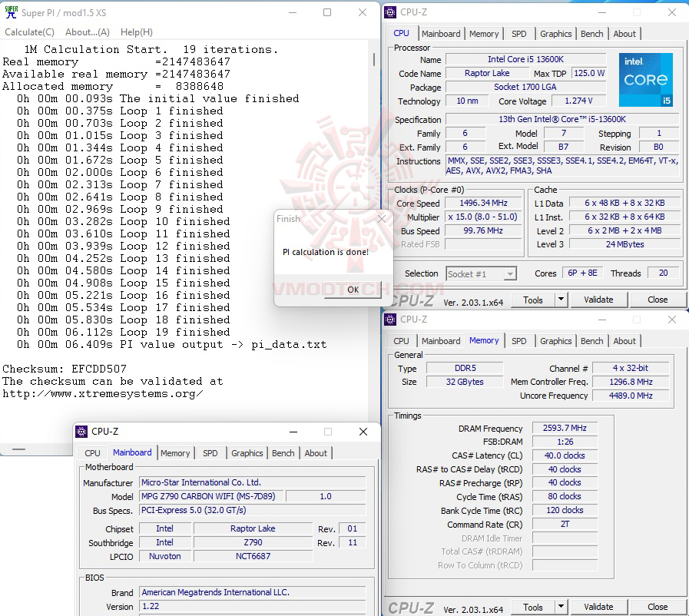689x616 pixels.
Task: Select About tab in Mainboard CPU-Z window
Action: pyautogui.click(x=316, y=453)
